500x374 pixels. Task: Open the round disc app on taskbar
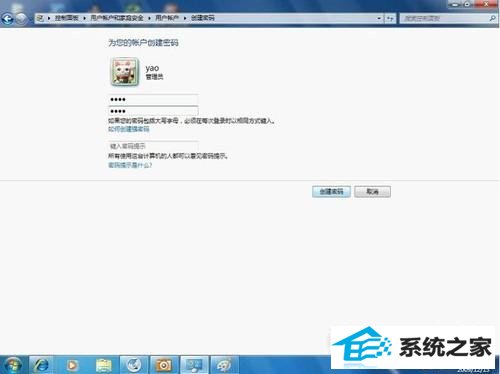(x=134, y=365)
